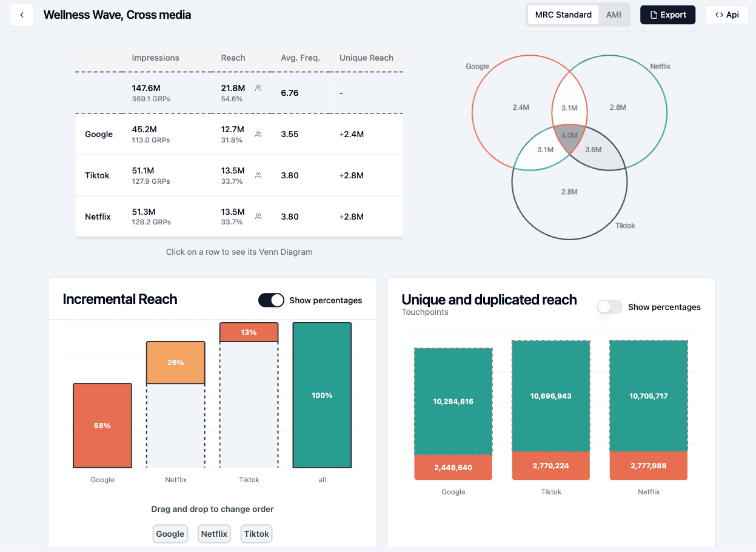Screen dimensions: 756x552
Task: Enable Show percentages for Unique and duplicated reach
Action: pyautogui.click(x=610, y=307)
